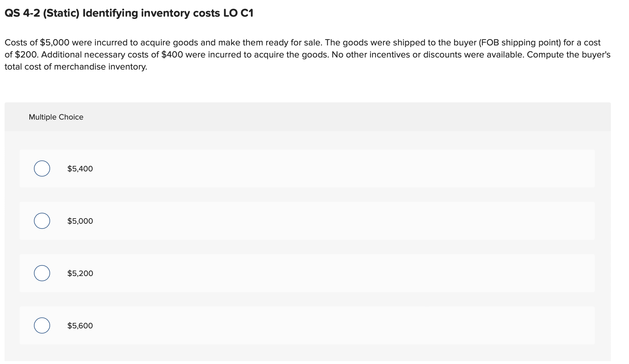
Task: Mark the $5,600 option as your answer
Action: (x=42, y=325)
